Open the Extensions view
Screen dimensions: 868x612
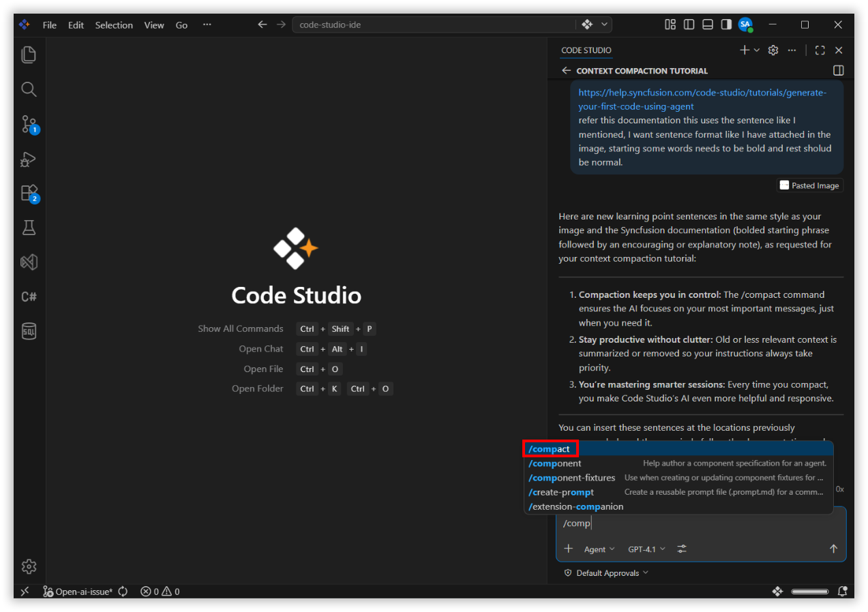[x=29, y=194]
